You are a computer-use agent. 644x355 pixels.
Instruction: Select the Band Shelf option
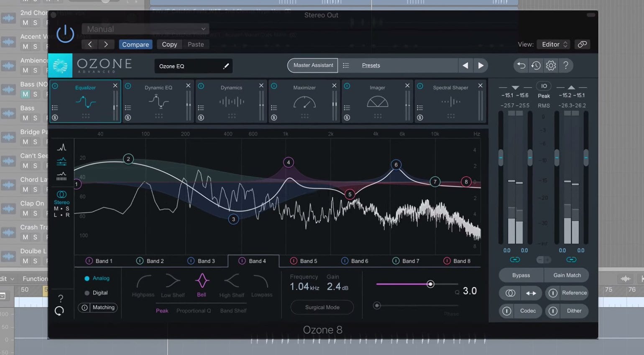coord(233,311)
